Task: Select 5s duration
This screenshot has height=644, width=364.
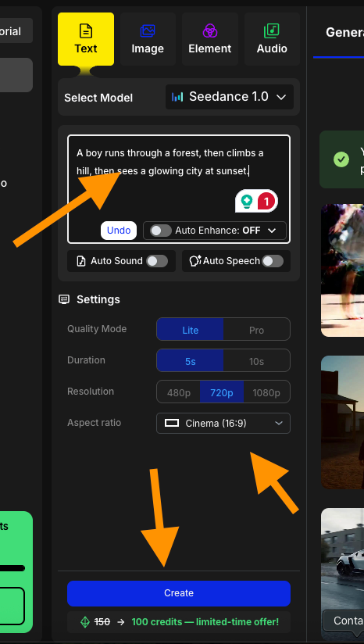Action: [190, 360]
